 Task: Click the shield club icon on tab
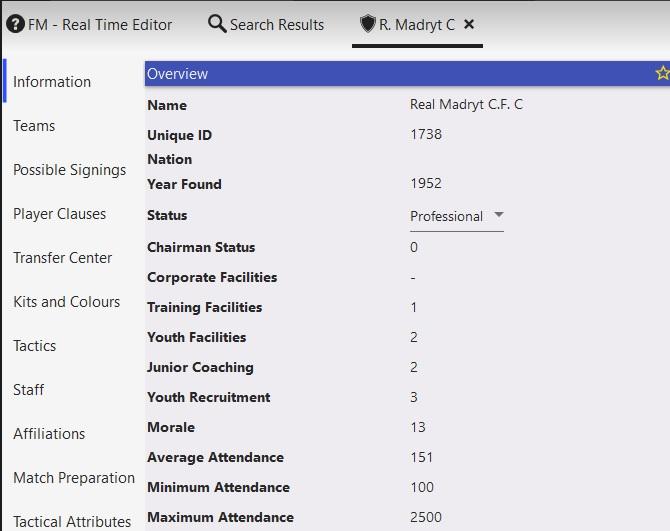point(367,24)
